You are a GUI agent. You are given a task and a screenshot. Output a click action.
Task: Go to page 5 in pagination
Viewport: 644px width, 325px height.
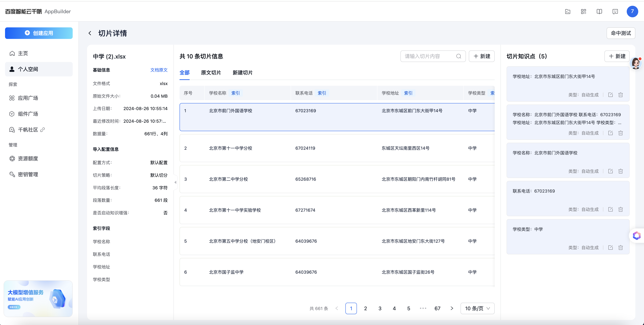409,308
